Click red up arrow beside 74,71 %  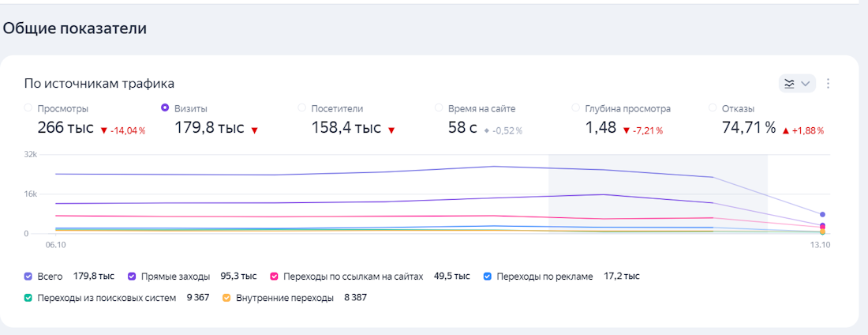tap(786, 130)
